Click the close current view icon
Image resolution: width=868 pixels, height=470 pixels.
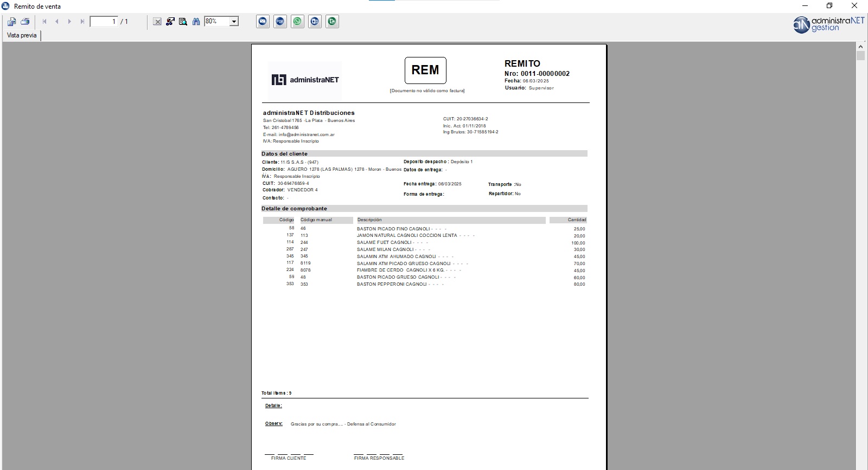(157, 22)
